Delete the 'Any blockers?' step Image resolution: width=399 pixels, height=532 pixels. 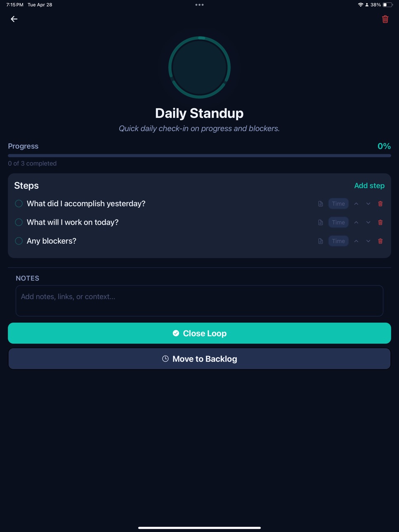pyautogui.click(x=380, y=241)
